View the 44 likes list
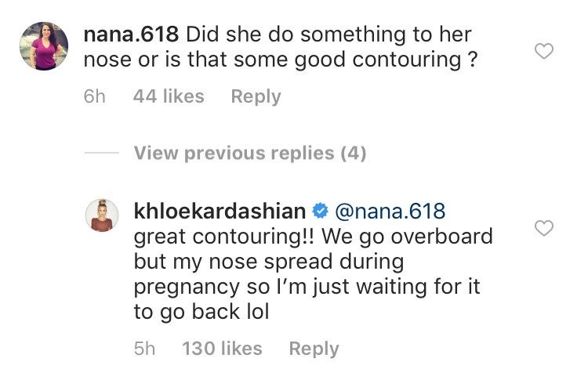This screenshot has height=376, width=588. coord(169,96)
